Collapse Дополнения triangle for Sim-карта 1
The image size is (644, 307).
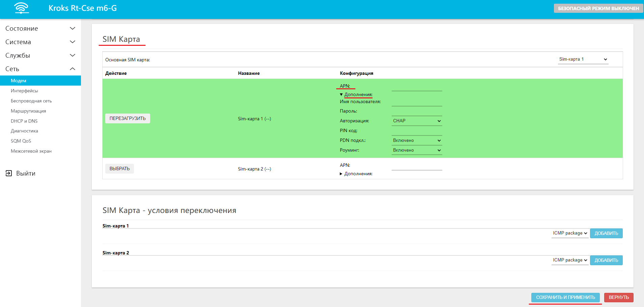pos(341,95)
